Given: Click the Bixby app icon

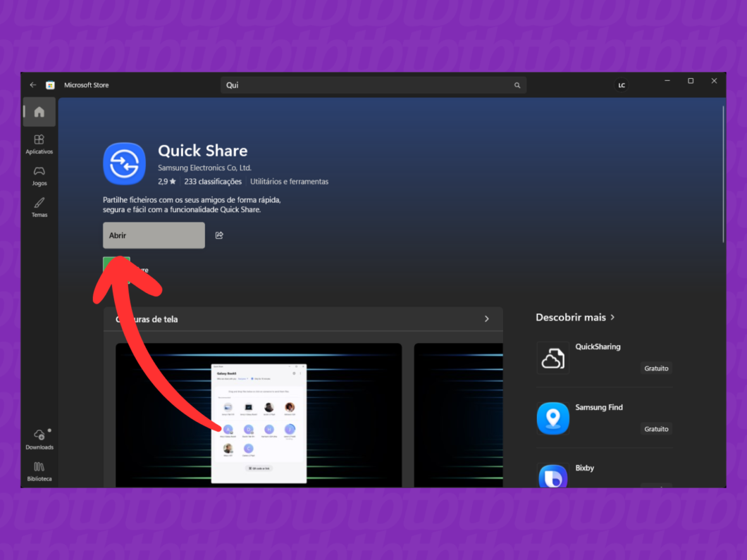Looking at the screenshot, I should pos(552,475).
